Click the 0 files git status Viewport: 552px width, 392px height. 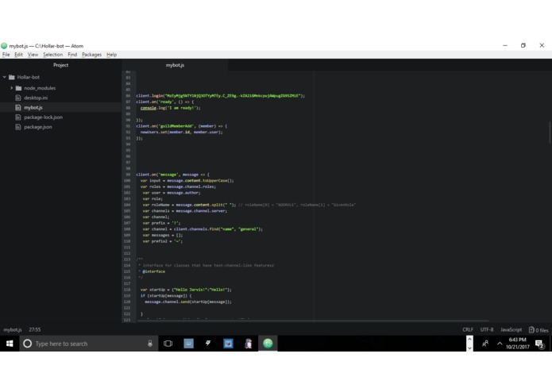click(538, 330)
